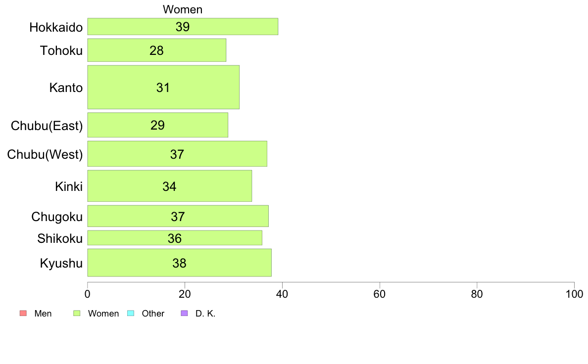Click the green Women legend swatch
588x364 pixels.
(x=77, y=313)
